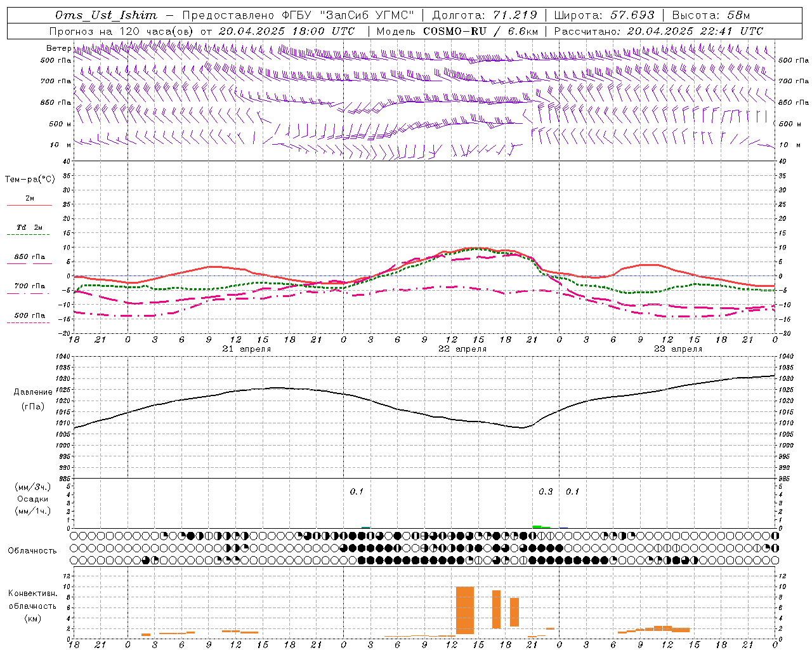Screen dimensions: 812x650
Task: Click the (мм/3ч.) precipitation unit label
Action: 33,487
